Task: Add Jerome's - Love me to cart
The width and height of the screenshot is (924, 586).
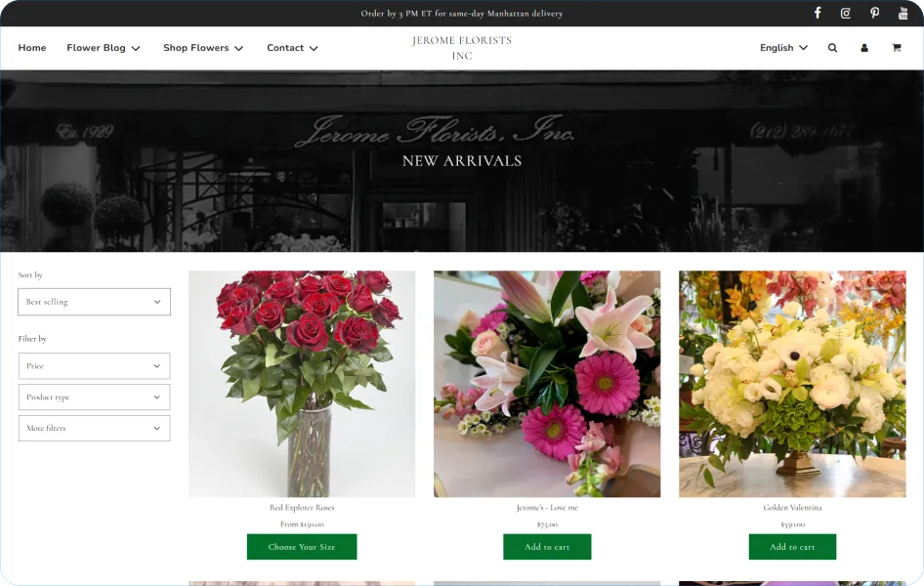Action: pos(547,547)
